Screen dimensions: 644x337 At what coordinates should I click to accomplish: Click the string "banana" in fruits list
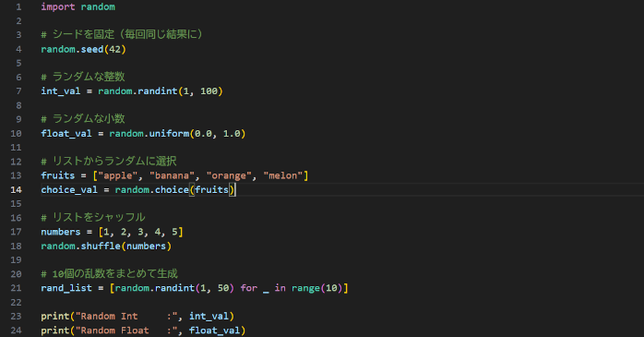click(x=172, y=176)
